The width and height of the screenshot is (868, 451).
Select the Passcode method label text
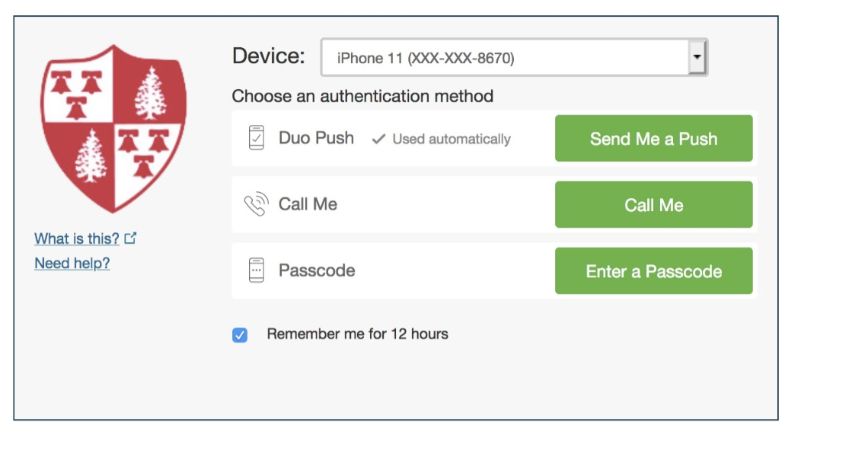point(317,270)
